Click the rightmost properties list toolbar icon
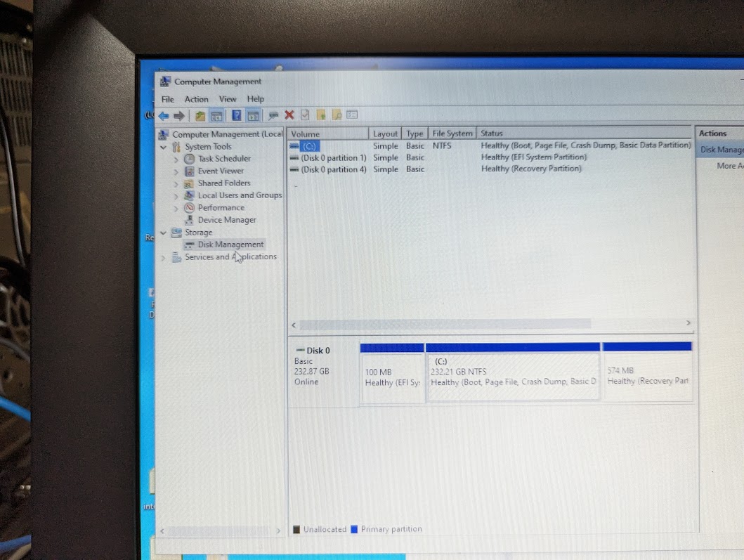Image resolution: width=744 pixels, height=560 pixels. [x=351, y=115]
